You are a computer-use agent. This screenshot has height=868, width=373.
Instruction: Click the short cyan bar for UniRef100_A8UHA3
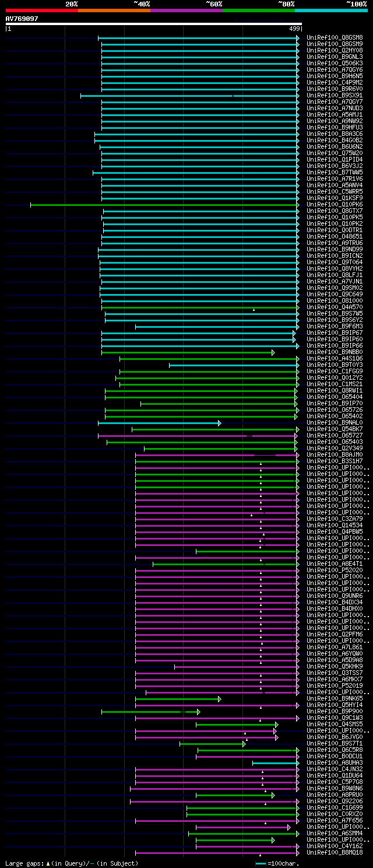275,763
